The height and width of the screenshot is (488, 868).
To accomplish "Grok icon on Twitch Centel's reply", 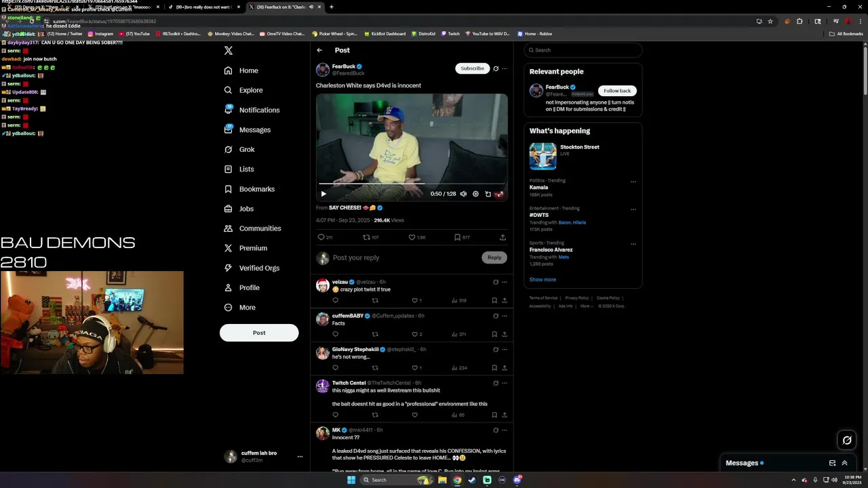I will click(x=496, y=383).
